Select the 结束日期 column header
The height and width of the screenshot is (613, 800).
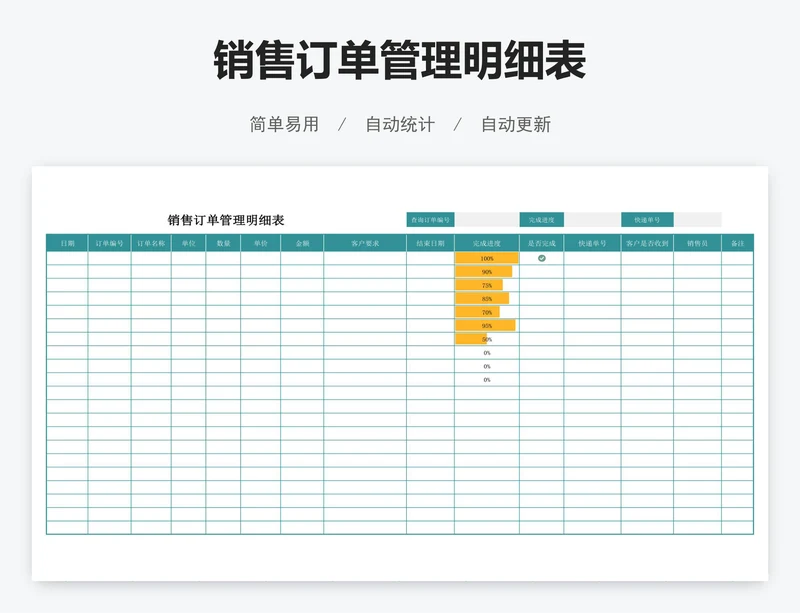[x=431, y=243]
